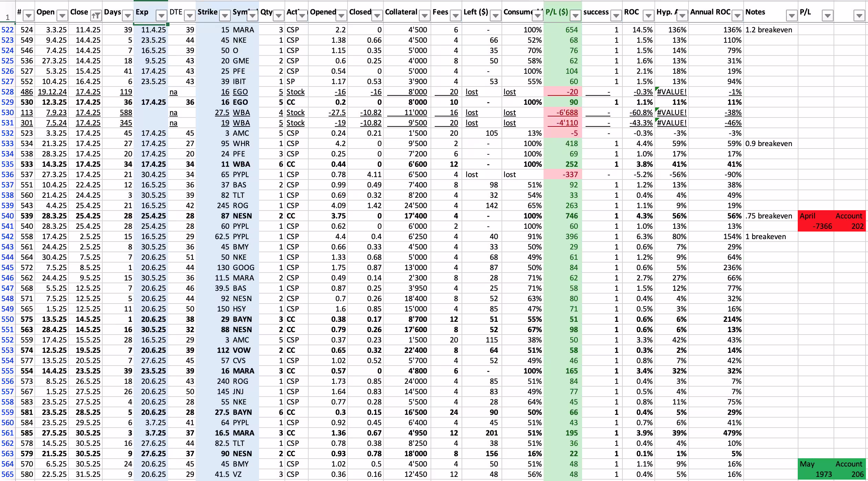Open the Collateral column filter dropdown
Viewport: 868px width, 481px height.
[x=424, y=16]
